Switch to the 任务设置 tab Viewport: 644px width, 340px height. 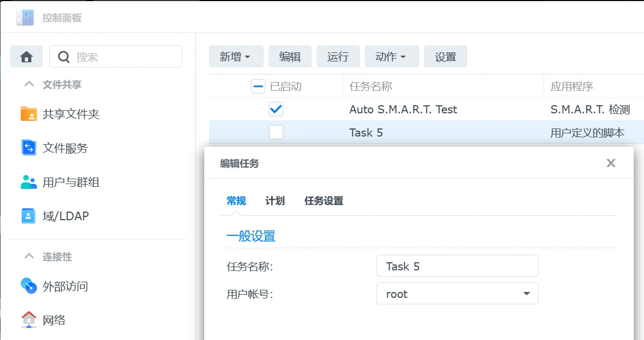pyautogui.click(x=324, y=201)
